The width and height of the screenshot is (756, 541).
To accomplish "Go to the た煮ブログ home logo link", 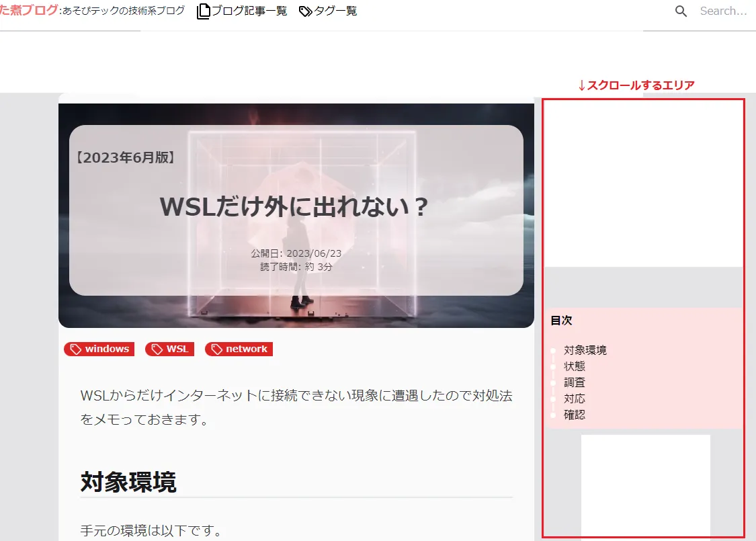I will tap(28, 11).
